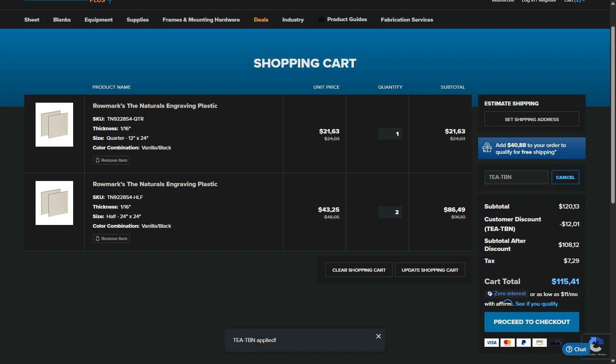This screenshot has width=616, height=364.
Task: Open Resources in the header
Action: (x=503, y=1)
